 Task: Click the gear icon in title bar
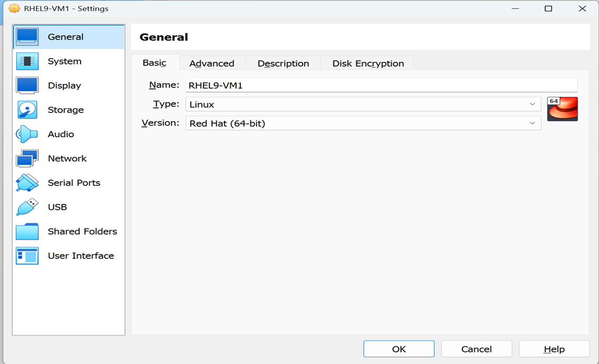click(14, 8)
